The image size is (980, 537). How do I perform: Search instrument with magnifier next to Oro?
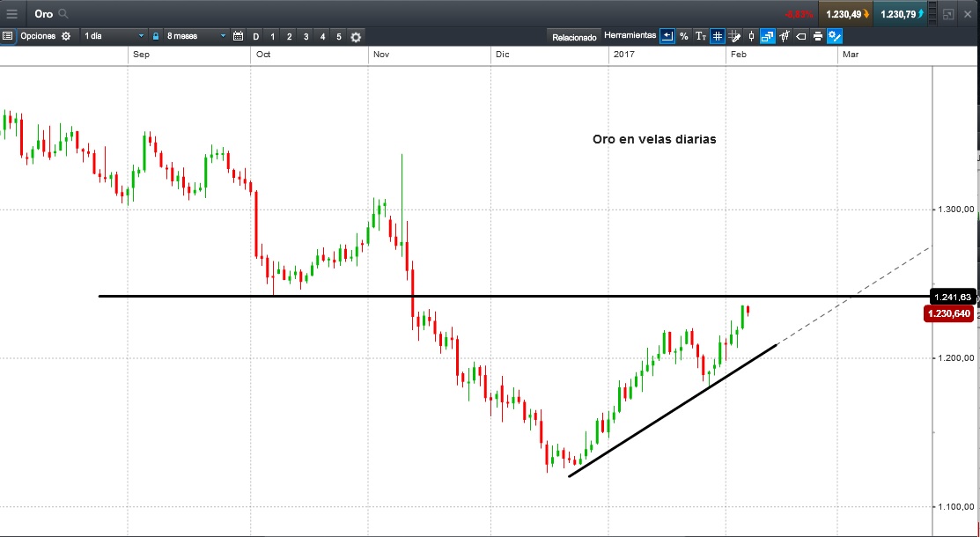coord(63,14)
